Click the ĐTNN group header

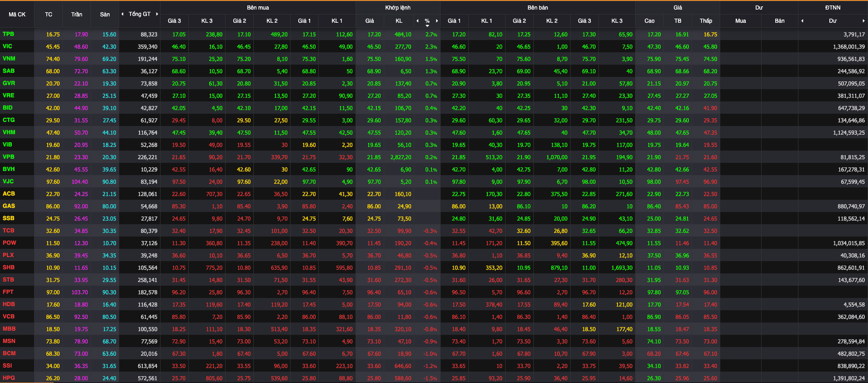click(833, 8)
